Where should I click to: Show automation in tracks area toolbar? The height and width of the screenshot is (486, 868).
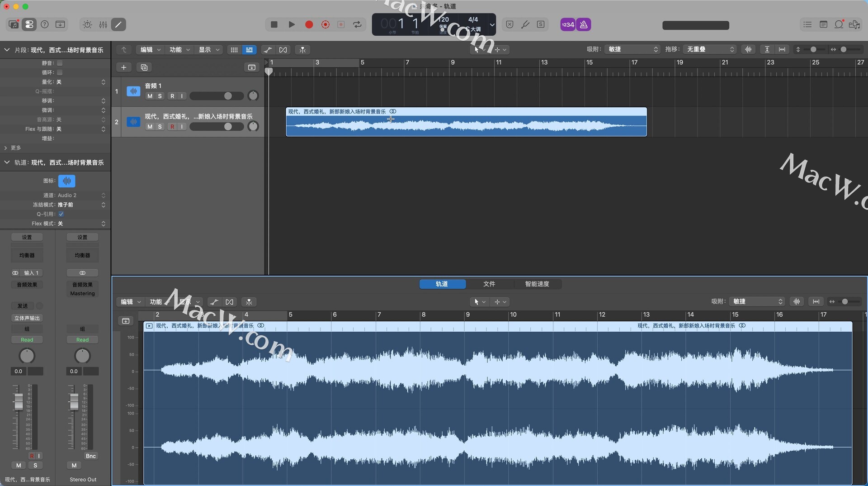pos(268,50)
